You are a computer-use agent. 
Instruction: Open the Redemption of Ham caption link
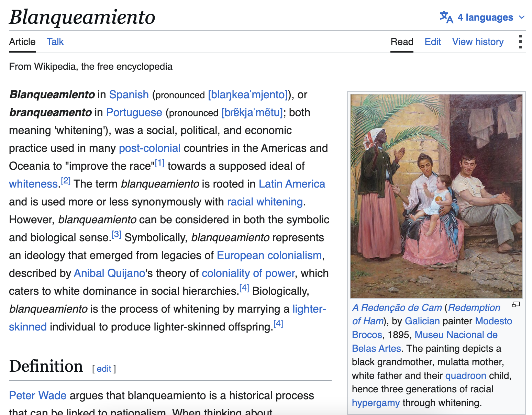coord(474,307)
